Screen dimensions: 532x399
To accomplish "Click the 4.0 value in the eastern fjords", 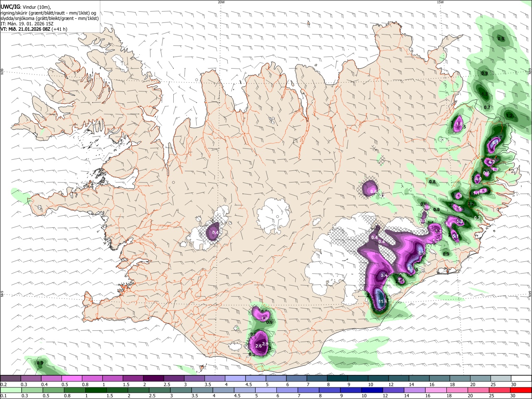I will click(x=478, y=179).
